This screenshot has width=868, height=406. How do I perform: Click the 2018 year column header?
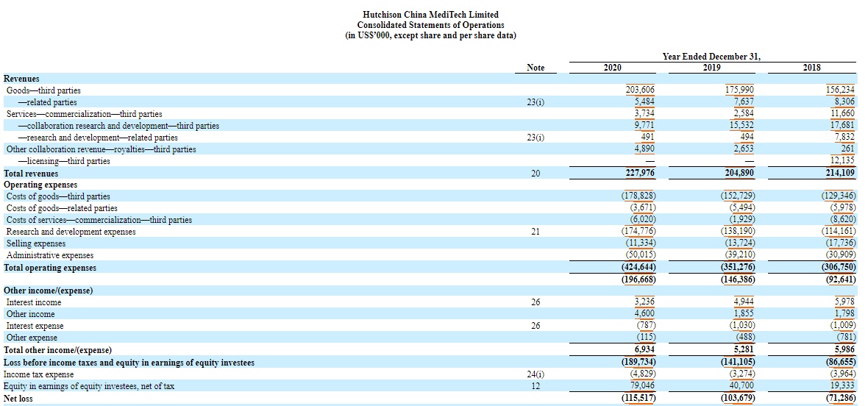click(x=811, y=68)
